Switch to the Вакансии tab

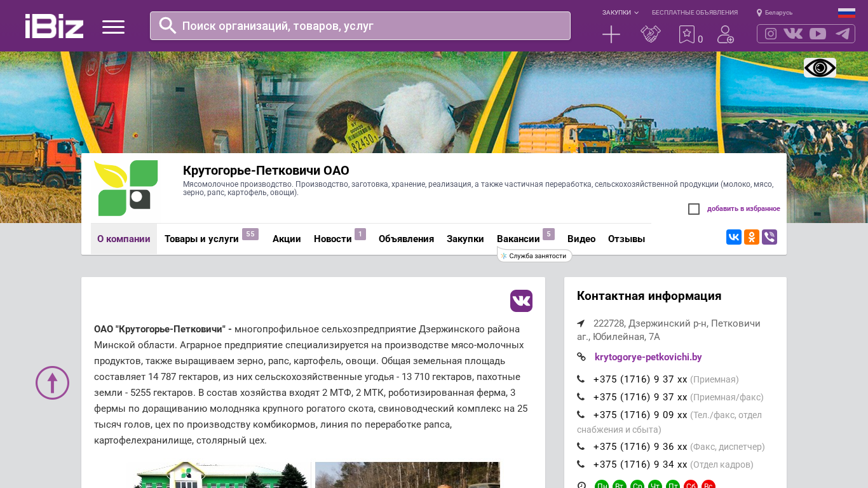click(x=518, y=239)
